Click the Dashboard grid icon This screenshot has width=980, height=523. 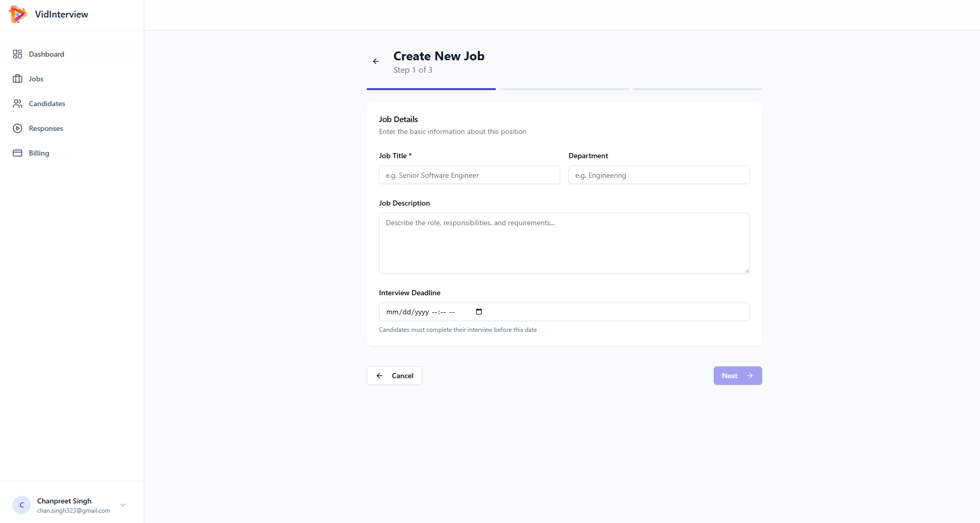point(18,54)
